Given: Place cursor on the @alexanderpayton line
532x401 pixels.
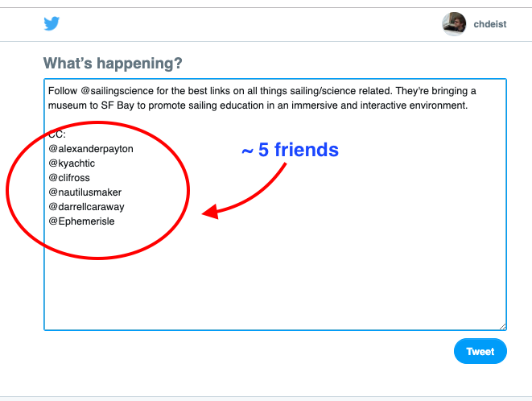Looking at the screenshot, I should click(x=90, y=149).
